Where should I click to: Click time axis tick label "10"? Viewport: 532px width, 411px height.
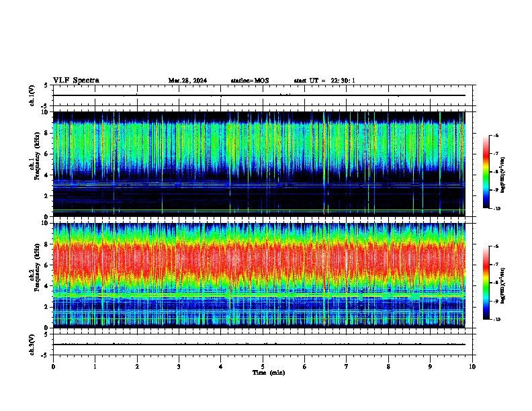[x=472, y=367]
